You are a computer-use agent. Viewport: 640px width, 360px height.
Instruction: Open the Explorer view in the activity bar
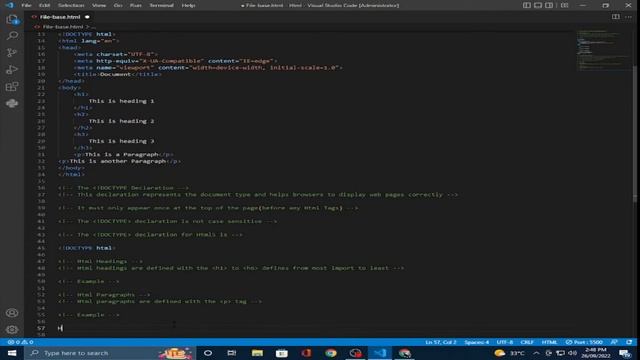(x=12, y=19)
